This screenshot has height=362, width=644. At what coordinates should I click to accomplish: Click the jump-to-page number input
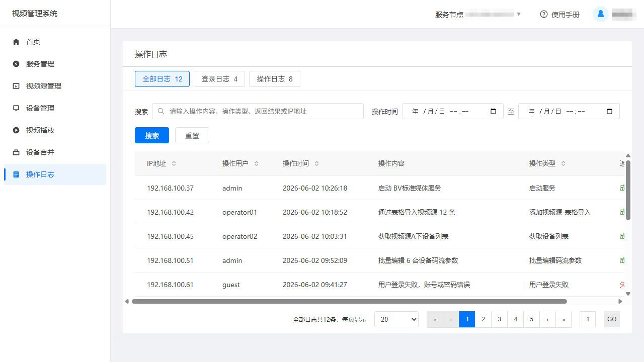[588, 319]
